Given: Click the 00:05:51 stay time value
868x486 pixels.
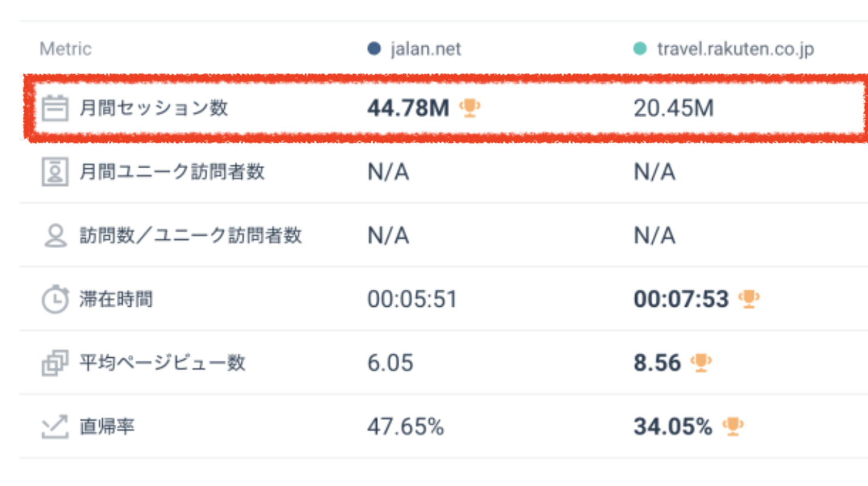Looking at the screenshot, I should (412, 299).
